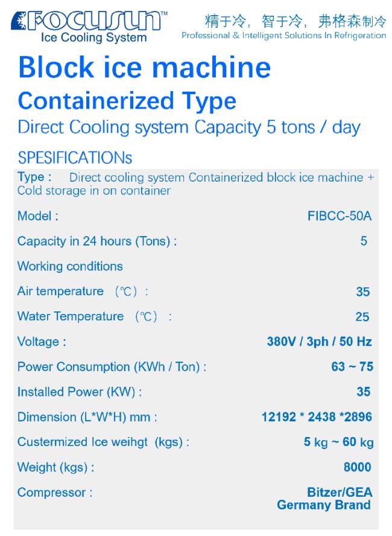Click "Professional & Intelligent Solutions In Refrigeration" text
This screenshot has width=392, height=536.
click(284, 36)
